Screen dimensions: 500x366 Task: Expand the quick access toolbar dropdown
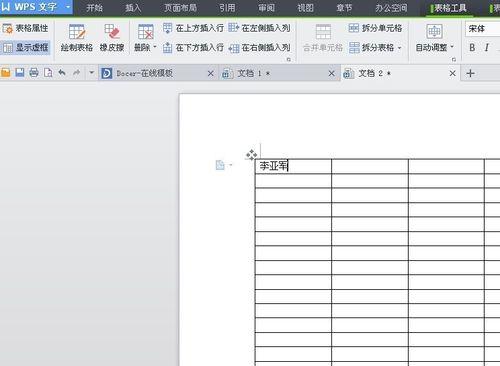(91, 72)
